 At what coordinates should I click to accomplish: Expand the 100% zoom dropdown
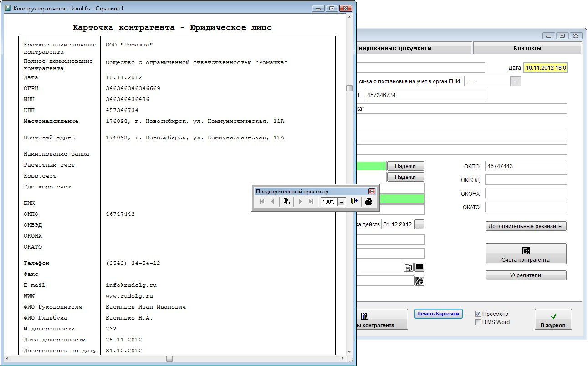point(341,202)
